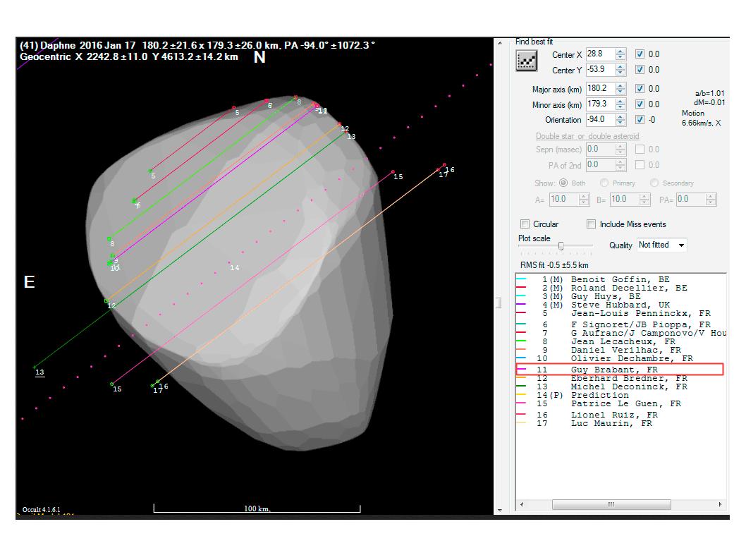The width and height of the screenshot is (746, 560).
Task: Toggle the Center Y fit checkbox
Action: pyautogui.click(x=640, y=69)
